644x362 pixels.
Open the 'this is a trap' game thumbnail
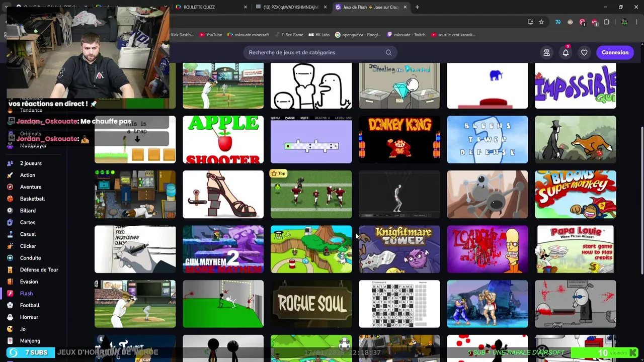pos(135,139)
